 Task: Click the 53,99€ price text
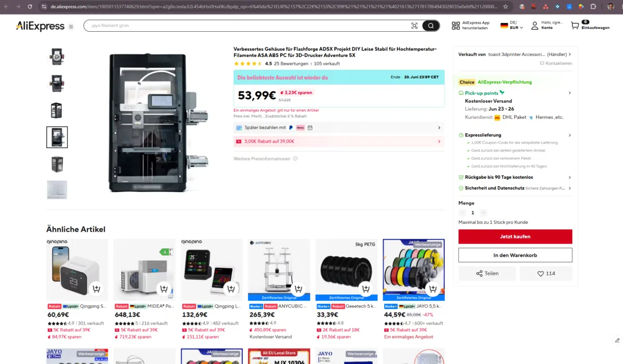pyautogui.click(x=257, y=96)
